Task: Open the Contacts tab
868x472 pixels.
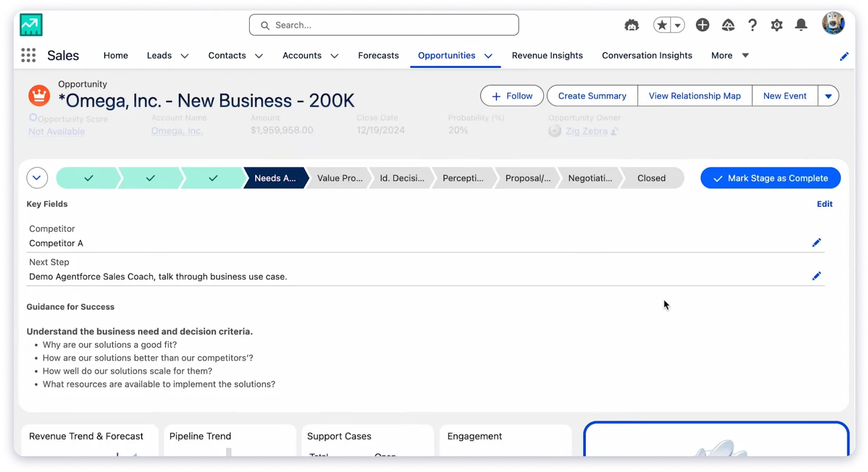Action: click(227, 55)
